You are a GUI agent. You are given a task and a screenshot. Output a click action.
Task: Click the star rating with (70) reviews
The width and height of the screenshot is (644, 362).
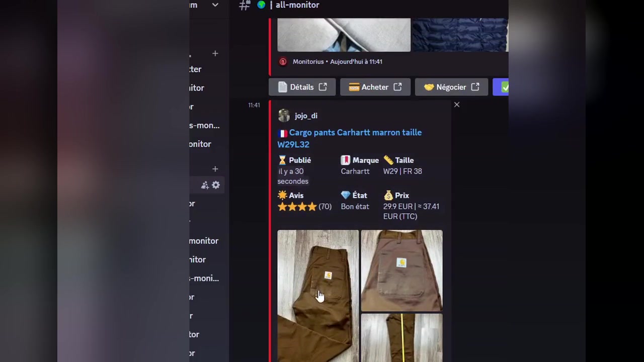coord(304,207)
